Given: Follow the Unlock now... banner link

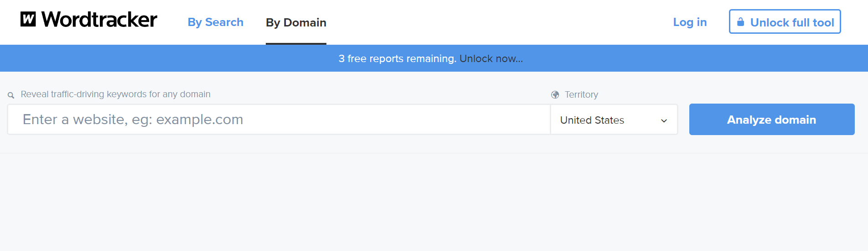Looking at the screenshot, I should (491, 58).
